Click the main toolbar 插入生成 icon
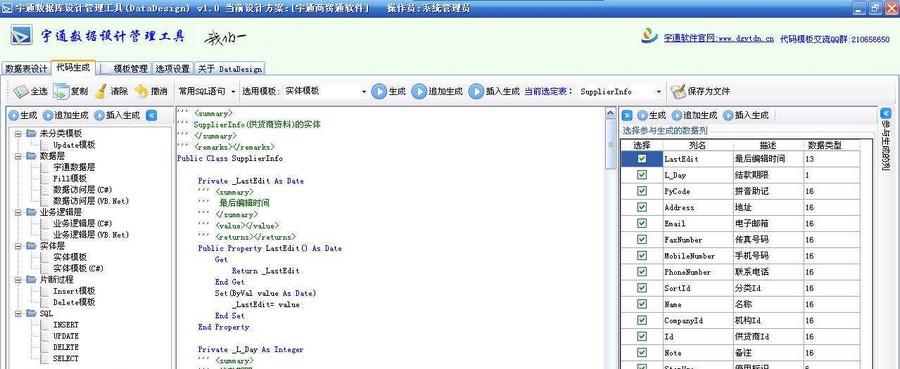Viewport: 900px width, 369px height. [x=476, y=91]
